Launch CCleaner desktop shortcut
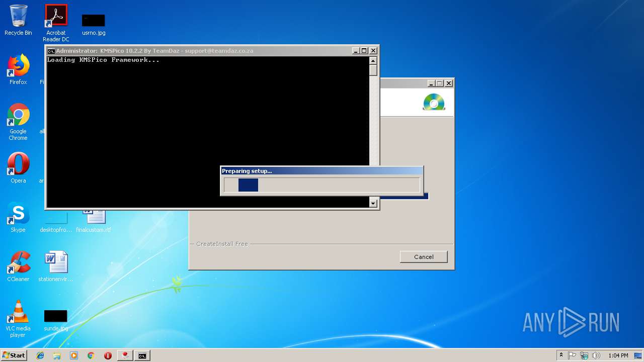The height and width of the screenshot is (362, 644). 18,267
